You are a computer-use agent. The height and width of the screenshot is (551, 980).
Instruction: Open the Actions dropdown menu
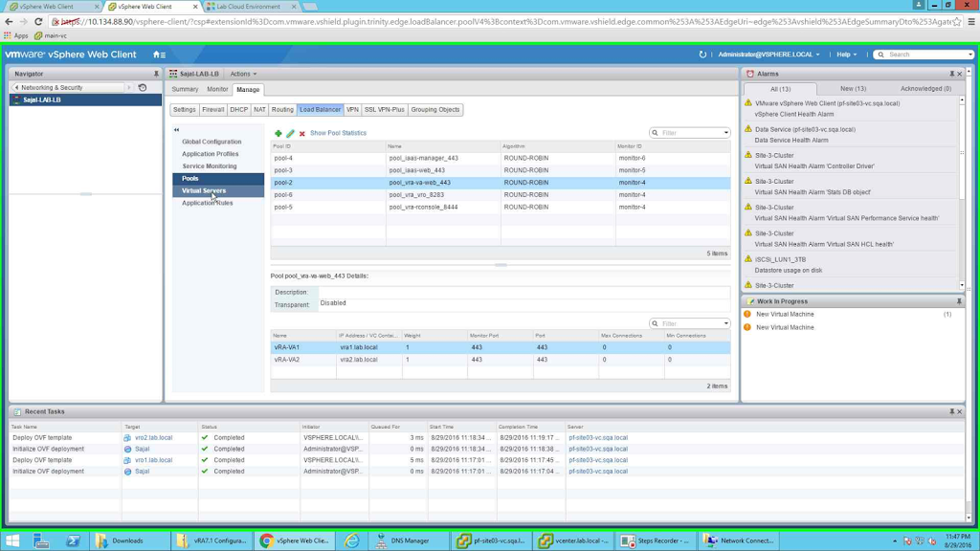tap(243, 74)
